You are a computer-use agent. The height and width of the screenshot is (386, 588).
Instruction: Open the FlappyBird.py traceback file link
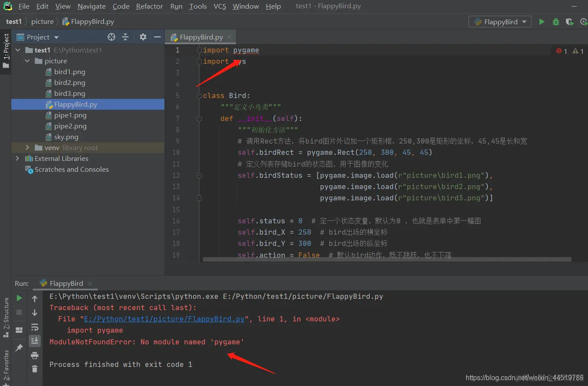pos(164,319)
